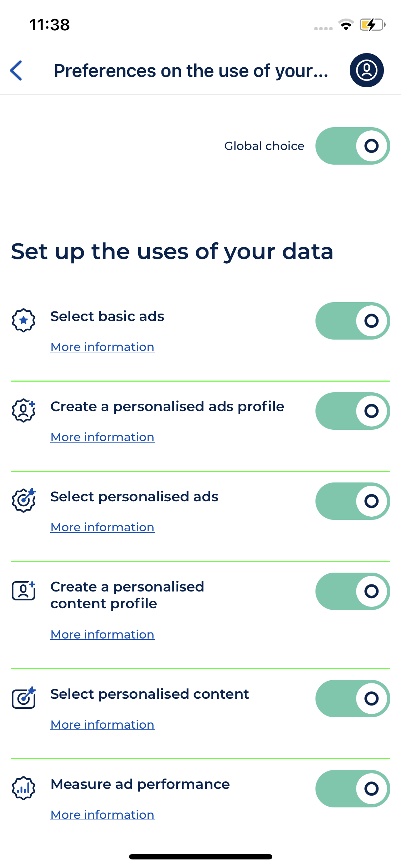This screenshot has height=868, width=401.
Task: Disable the Global choice toggle
Action: click(353, 146)
